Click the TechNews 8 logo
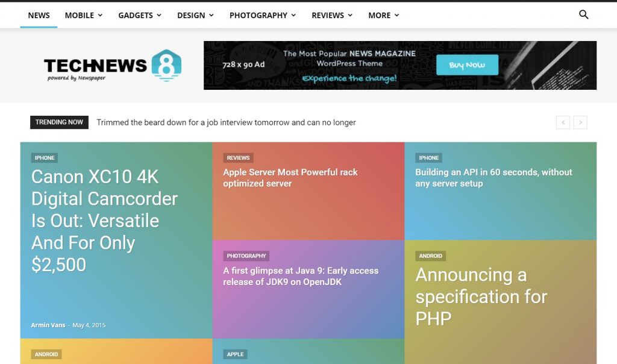The width and height of the screenshot is (617, 364). (x=113, y=65)
